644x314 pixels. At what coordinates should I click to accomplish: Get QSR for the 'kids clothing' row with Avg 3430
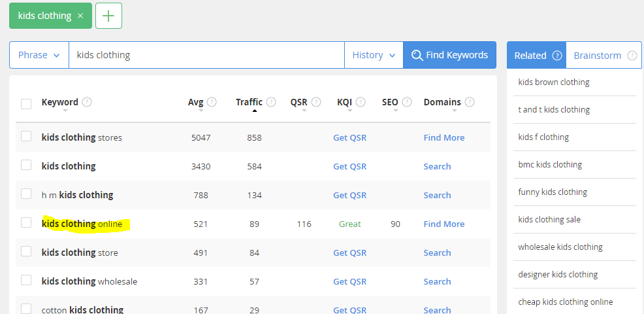349,166
